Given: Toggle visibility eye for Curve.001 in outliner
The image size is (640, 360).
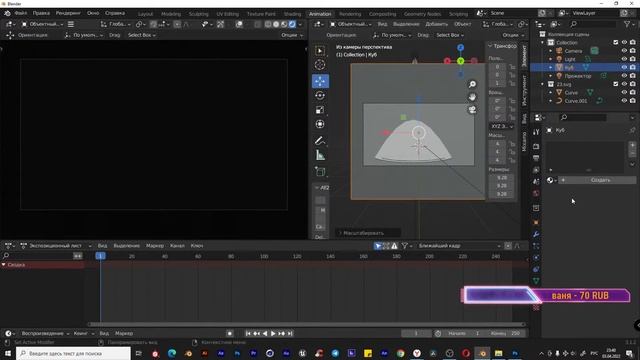Looking at the screenshot, I should tap(624, 101).
